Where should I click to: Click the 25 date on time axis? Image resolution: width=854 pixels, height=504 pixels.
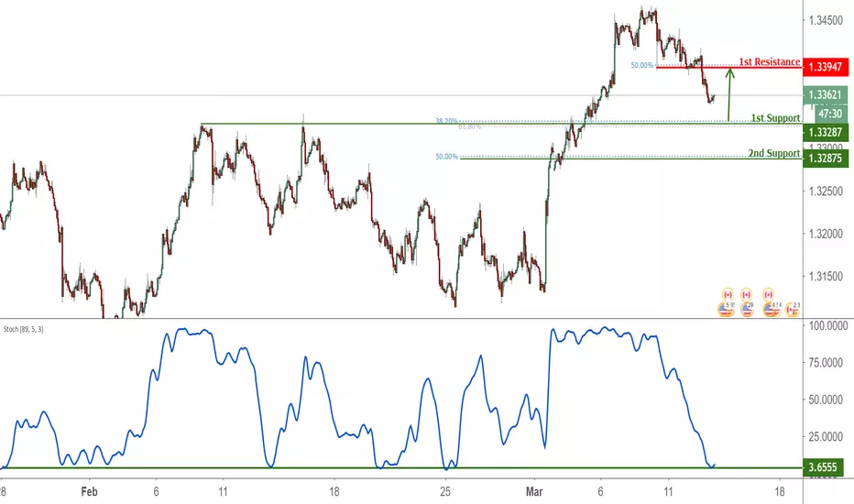(445, 491)
